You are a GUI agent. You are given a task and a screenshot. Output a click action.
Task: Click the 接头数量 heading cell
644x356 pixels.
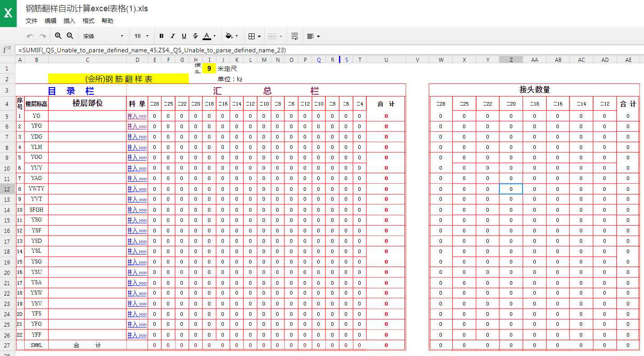534,90
